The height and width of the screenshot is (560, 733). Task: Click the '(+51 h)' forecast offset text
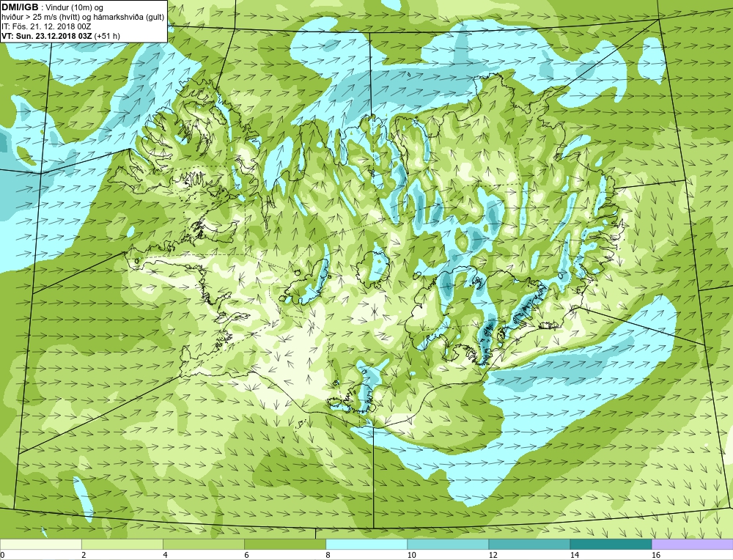(x=107, y=36)
